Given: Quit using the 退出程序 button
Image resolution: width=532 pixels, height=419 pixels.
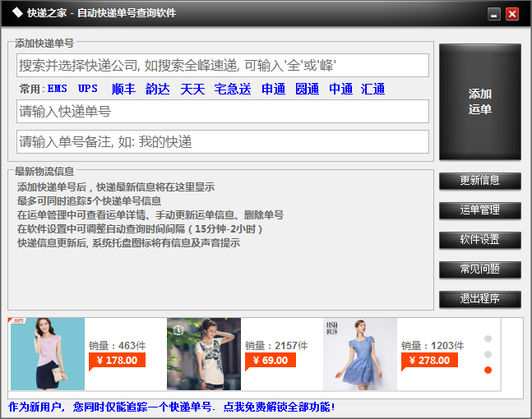Looking at the screenshot, I should click(479, 299).
